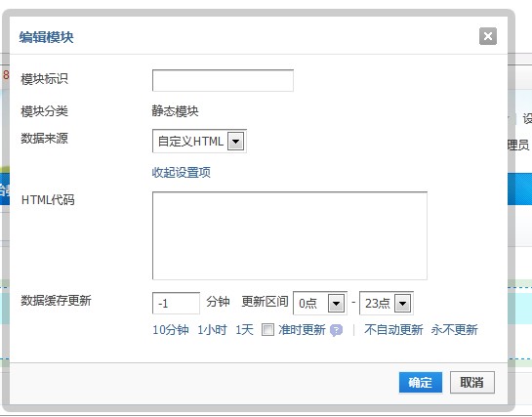
Task: Click the 模块标识 input field
Action: (223, 80)
